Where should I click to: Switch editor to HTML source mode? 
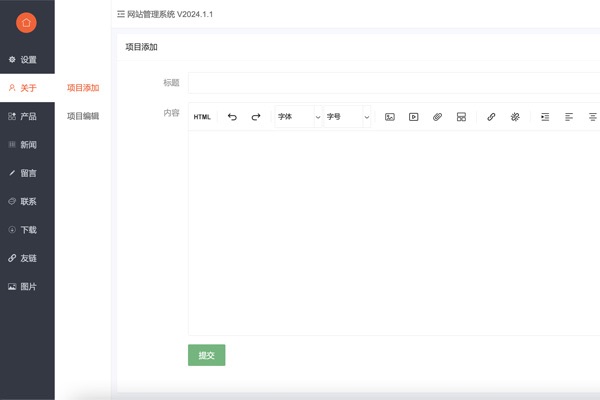[x=202, y=117]
